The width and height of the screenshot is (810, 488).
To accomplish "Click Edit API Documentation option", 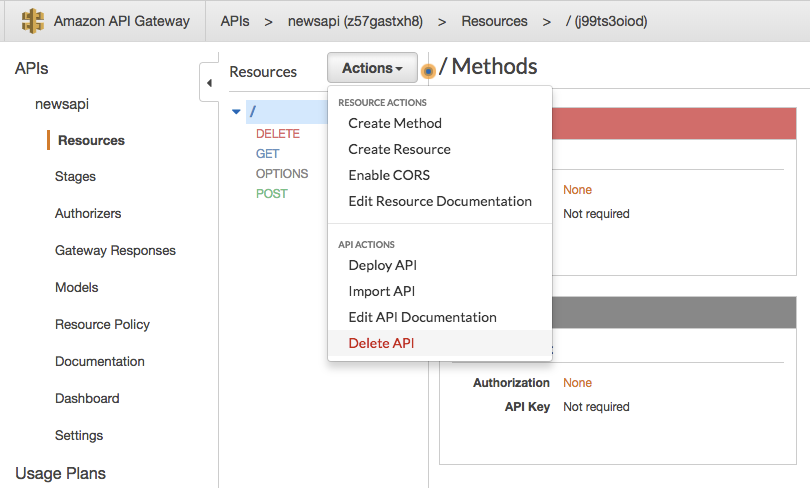I will pos(423,317).
